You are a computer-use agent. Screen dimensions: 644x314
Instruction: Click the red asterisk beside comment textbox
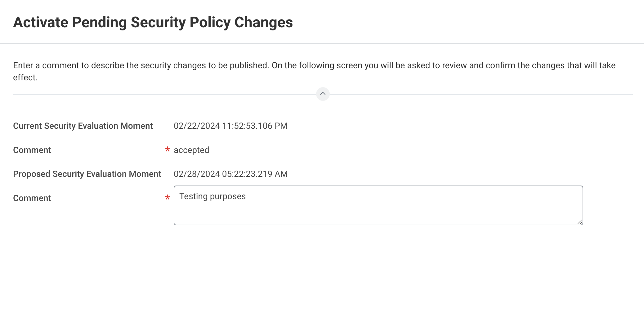[x=168, y=198]
